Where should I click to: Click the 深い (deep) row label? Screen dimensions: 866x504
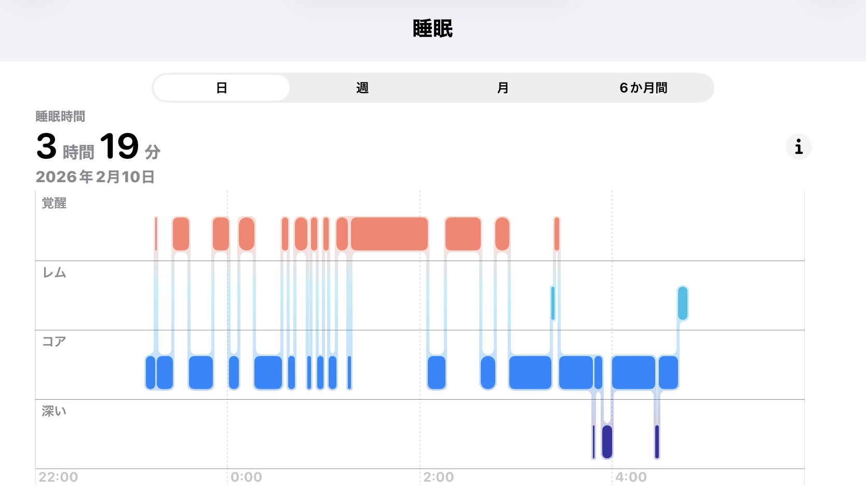click(x=54, y=411)
